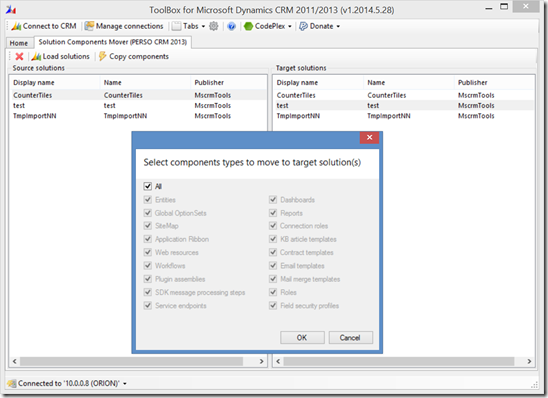Toggle the Connection roles checkbox

click(x=273, y=226)
